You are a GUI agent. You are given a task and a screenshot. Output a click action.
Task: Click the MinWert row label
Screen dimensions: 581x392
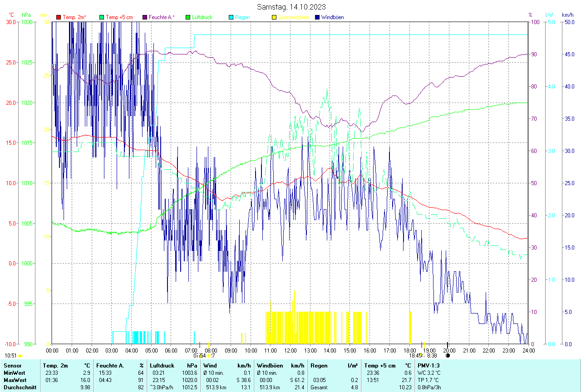pos(15,372)
